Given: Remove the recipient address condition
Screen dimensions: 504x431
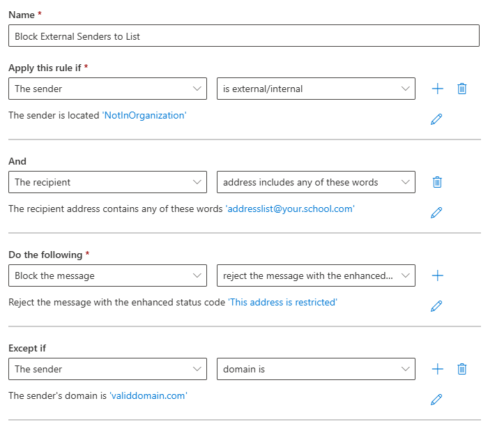Looking at the screenshot, I should pos(437,182).
